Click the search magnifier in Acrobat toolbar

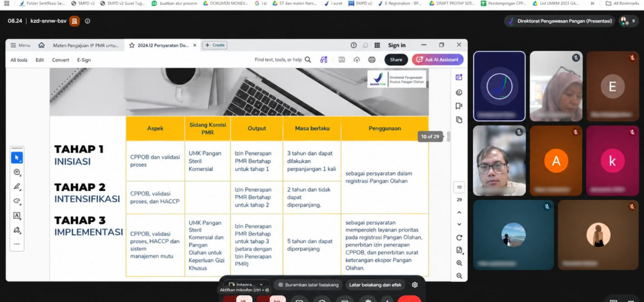(x=308, y=60)
